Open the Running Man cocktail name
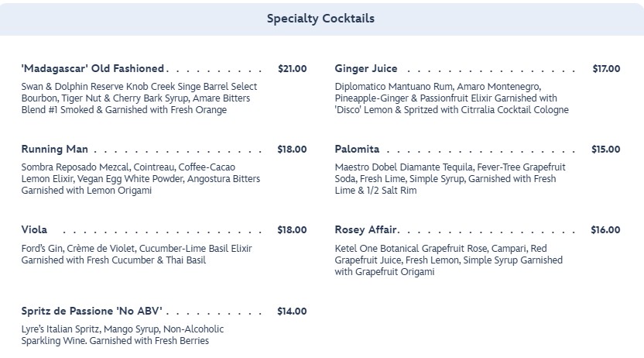Viewport: 644px width, 358px height. pyautogui.click(x=55, y=149)
